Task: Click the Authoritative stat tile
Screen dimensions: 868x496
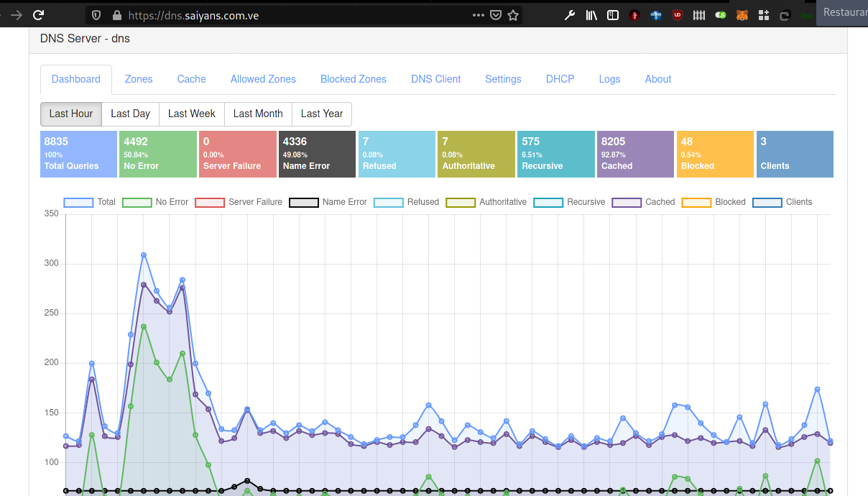Action: click(476, 154)
